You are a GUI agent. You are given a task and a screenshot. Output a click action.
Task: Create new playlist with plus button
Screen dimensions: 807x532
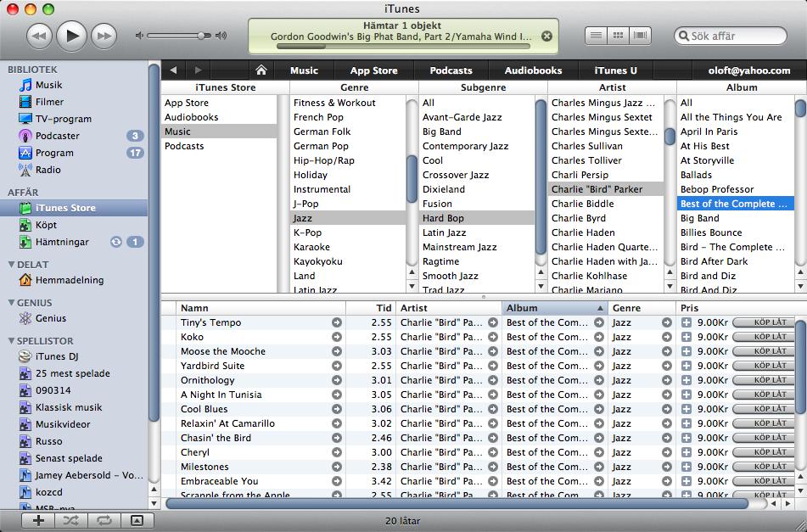pyautogui.click(x=38, y=521)
